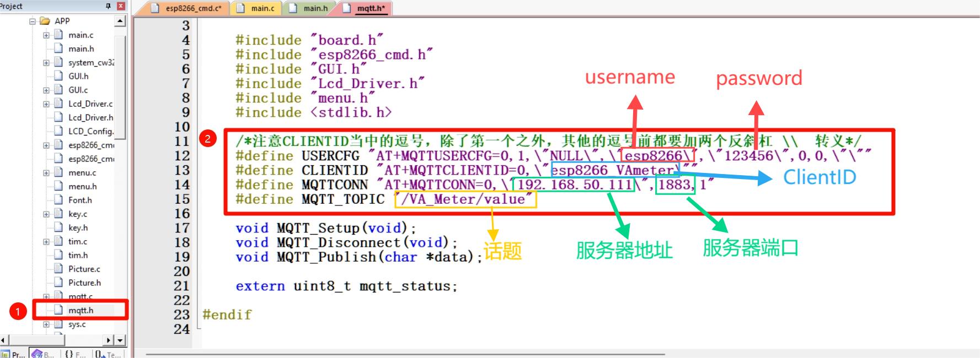Viewport: 980px width, 358px height.
Task: Select mqtt.h in the project tree
Action: 81,310
